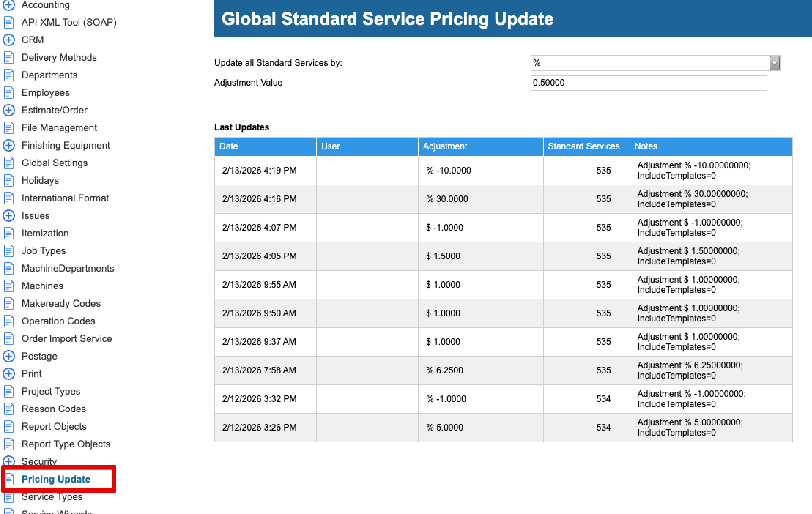Click the Departments document icon
The width and height of the screenshot is (812, 514).
9,75
